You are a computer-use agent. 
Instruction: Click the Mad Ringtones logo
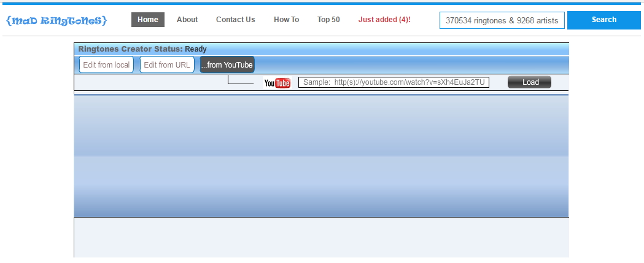coord(56,20)
